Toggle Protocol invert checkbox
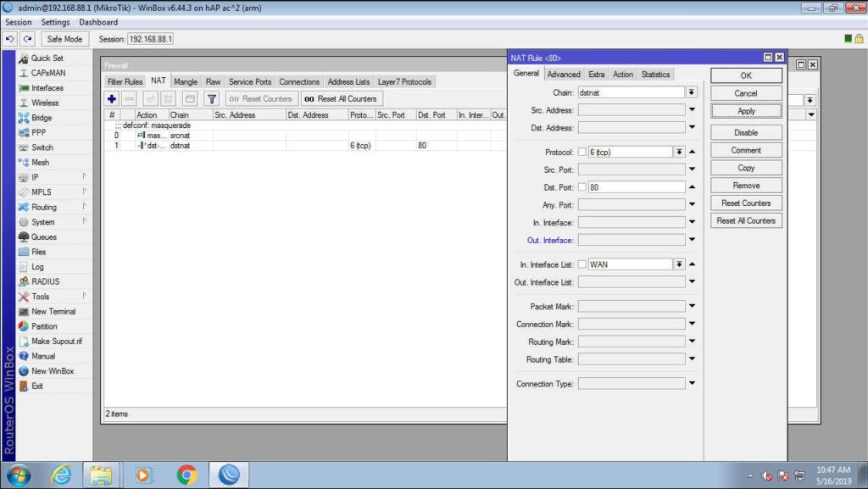The width and height of the screenshot is (868, 489). coord(581,152)
